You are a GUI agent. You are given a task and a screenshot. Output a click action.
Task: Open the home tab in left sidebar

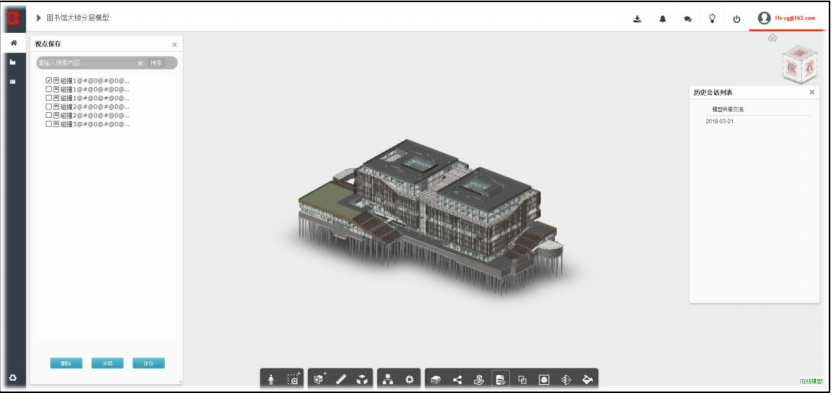tap(13, 42)
